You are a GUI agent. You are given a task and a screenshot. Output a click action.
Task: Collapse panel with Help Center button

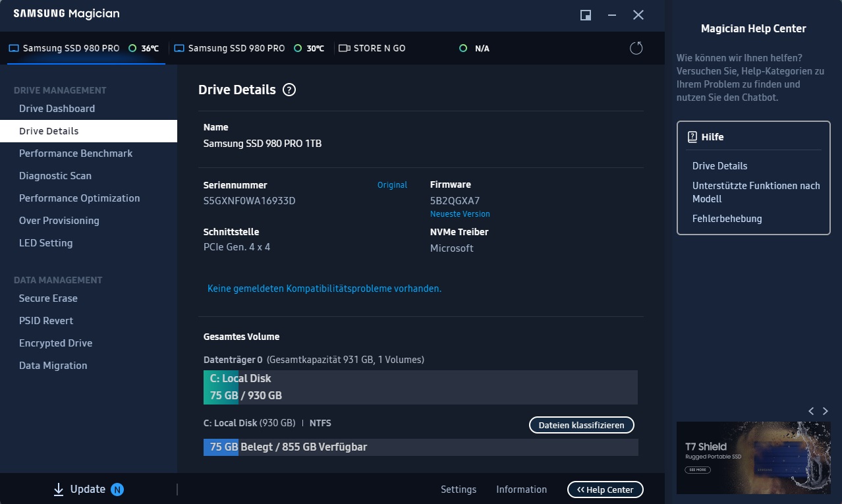605,490
